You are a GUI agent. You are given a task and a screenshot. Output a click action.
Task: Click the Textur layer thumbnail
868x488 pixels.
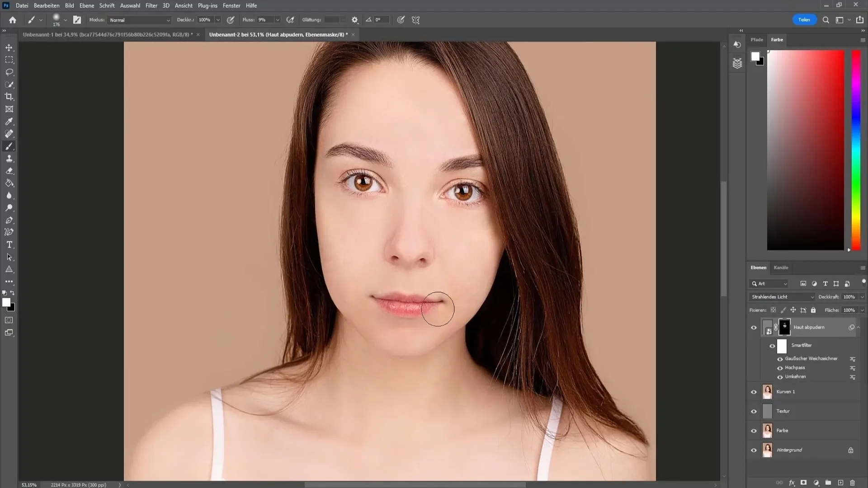(767, 411)
